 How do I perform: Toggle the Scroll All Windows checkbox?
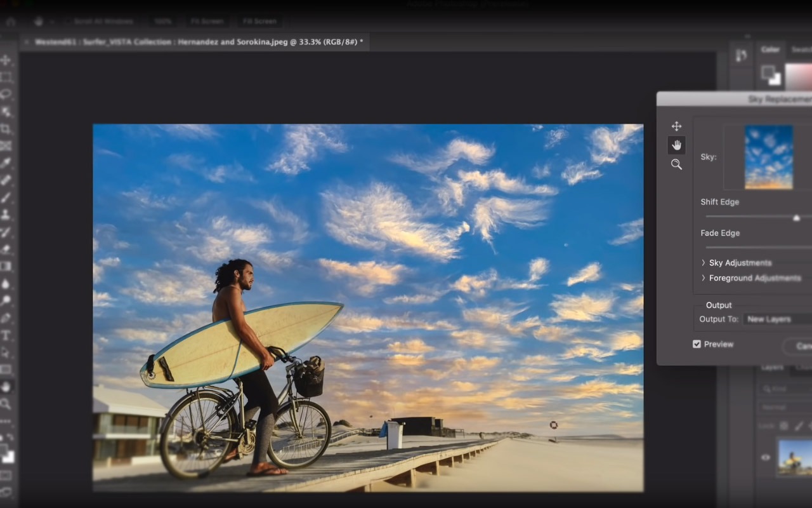click(69, 22)
